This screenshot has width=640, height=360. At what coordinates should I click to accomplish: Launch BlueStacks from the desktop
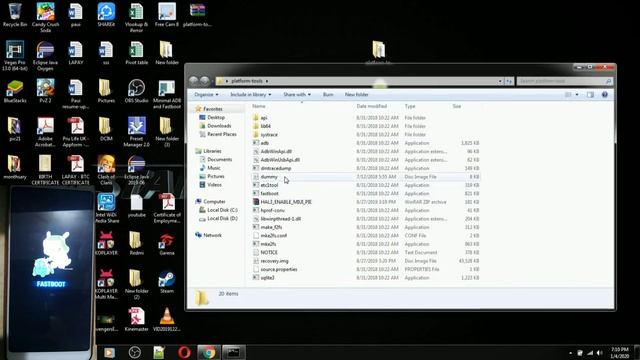(x=15, y=91)
